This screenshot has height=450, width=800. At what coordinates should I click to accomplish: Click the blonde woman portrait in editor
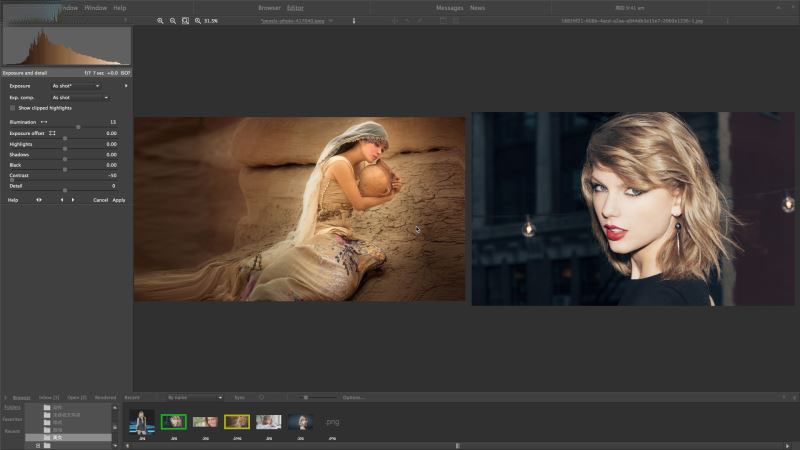pyautogui.click(x=633, y=209)
